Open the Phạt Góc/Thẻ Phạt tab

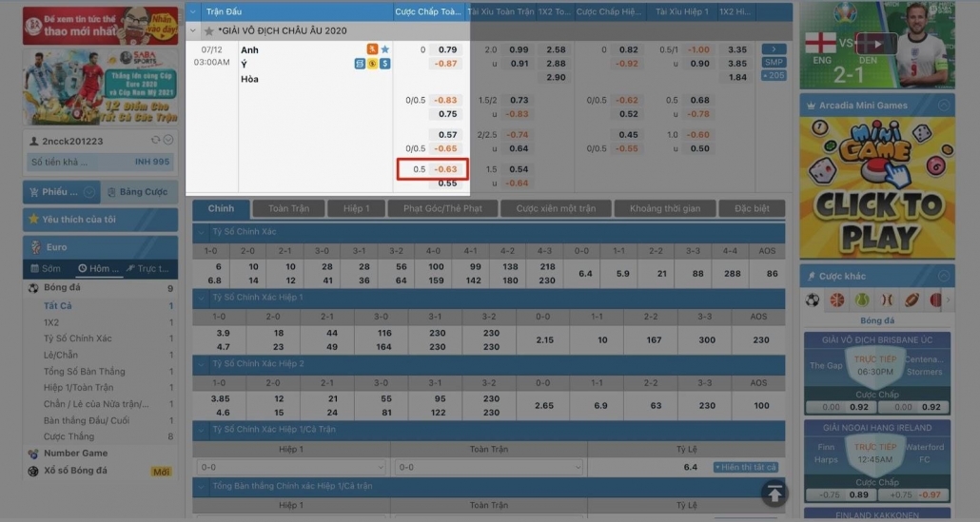point(442,208)
